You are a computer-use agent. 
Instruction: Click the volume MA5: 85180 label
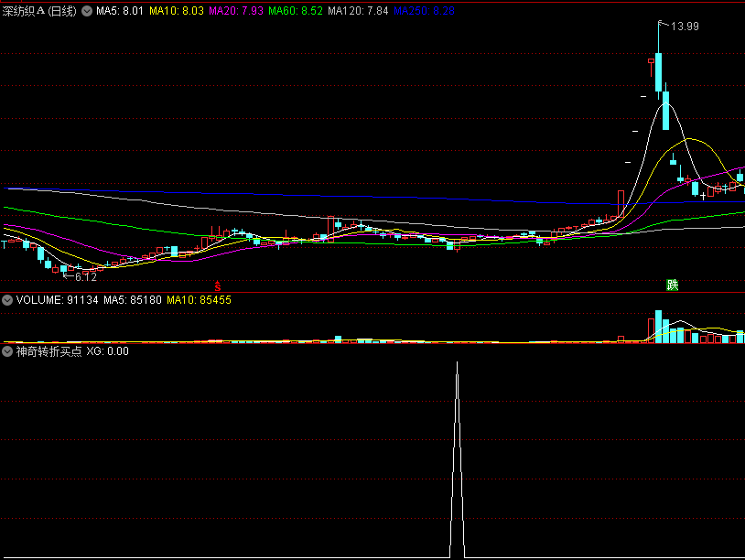tap(133, 300)
